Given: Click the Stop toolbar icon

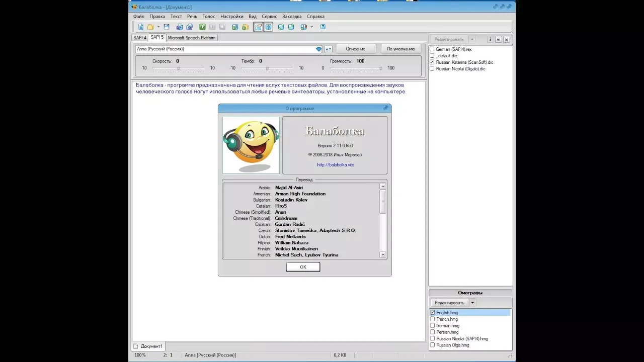Looking at the screenshot, I should coord(222,27).
